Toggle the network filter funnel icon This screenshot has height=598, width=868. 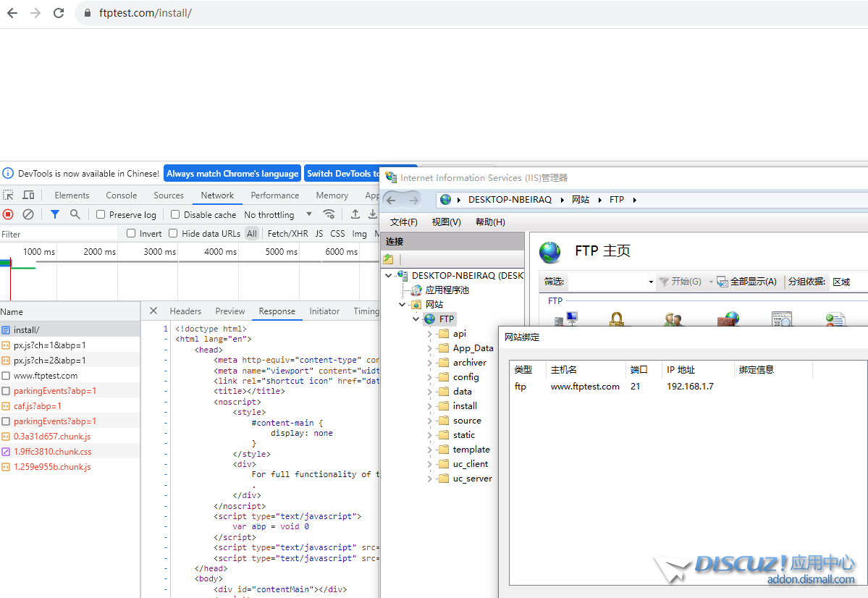54,214
